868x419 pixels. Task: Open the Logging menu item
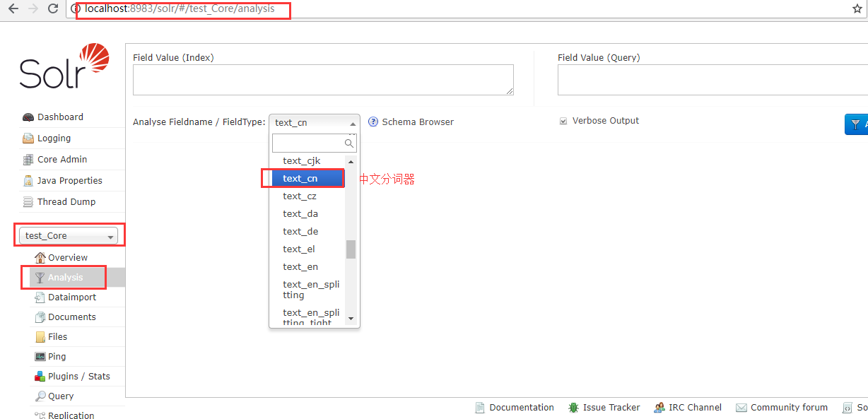[x=54, y=138]
